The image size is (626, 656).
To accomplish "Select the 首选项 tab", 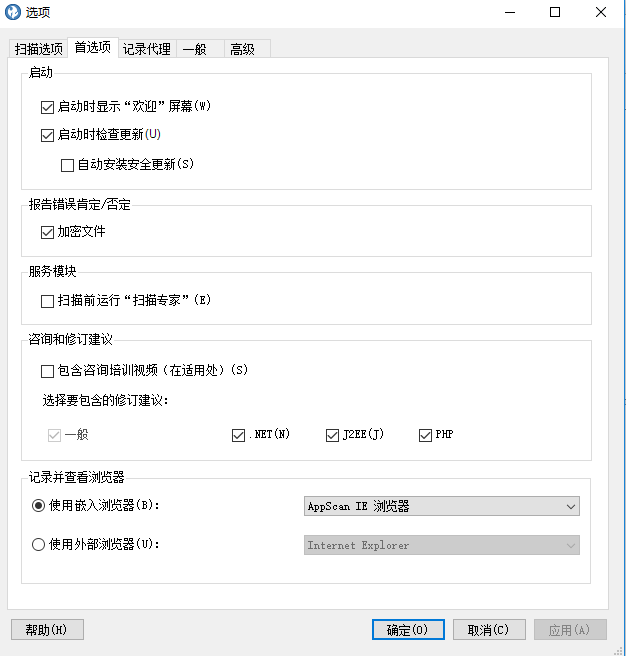I will pos(92,47).
